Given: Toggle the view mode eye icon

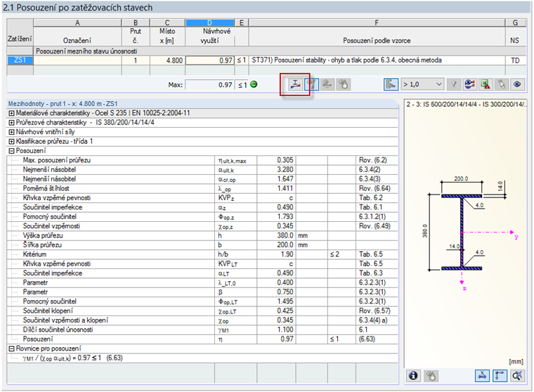Looking at the screenshot, I should tap(517, 84).
